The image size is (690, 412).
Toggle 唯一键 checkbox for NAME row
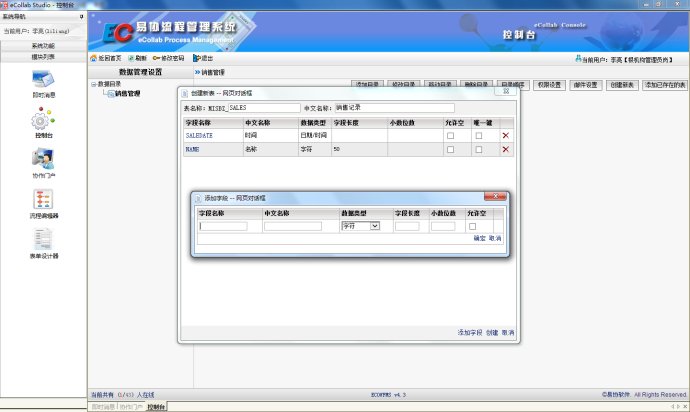click(479, 150)
